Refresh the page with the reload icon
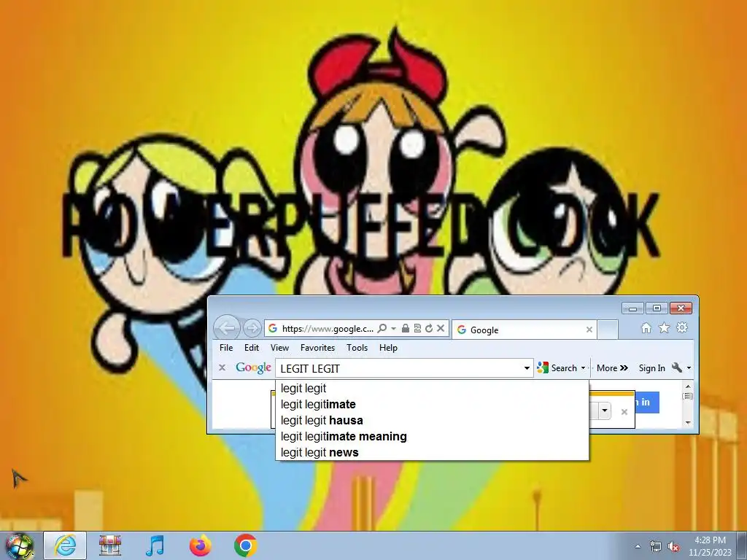 429,329
